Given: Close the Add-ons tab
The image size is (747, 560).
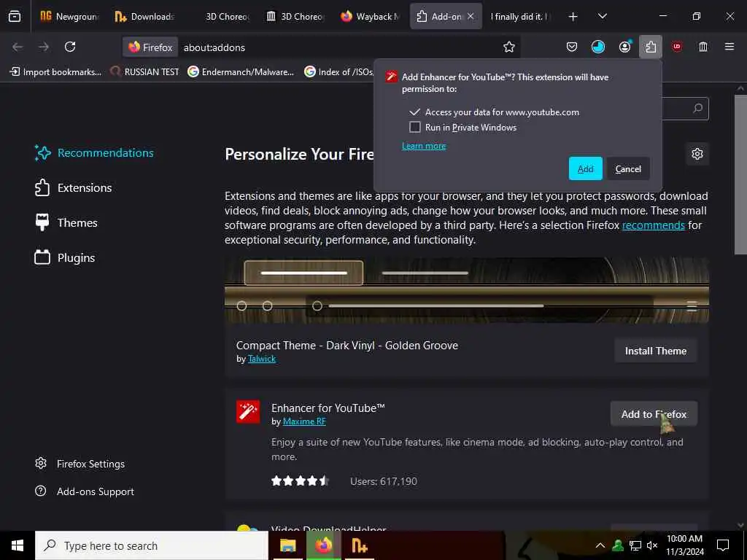Looking at the screenshot, I should pos(471,16).
